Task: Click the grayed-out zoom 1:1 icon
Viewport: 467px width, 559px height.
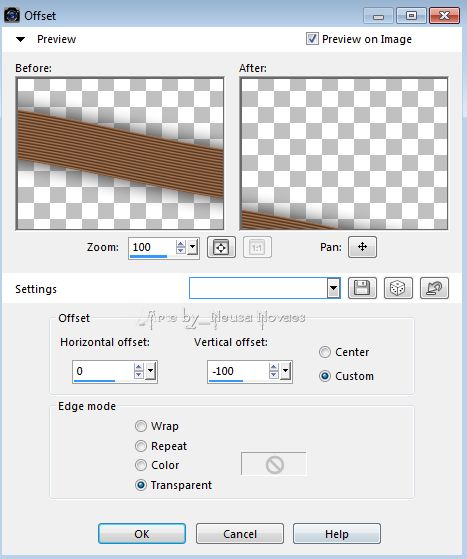Action: (257, 247)
